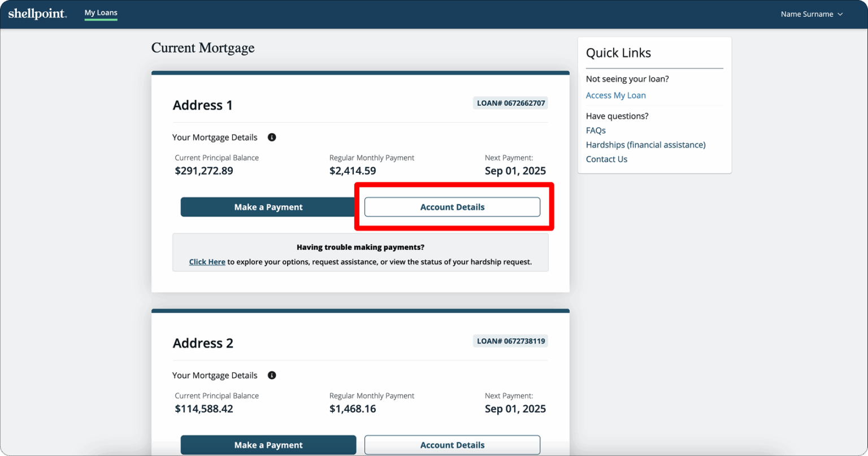Image resolution: width=868 pixels, height=456 pixels.
Task: Open Hardships (financial assistance) link
Action: pyautogui.click(x=645, y=145)
